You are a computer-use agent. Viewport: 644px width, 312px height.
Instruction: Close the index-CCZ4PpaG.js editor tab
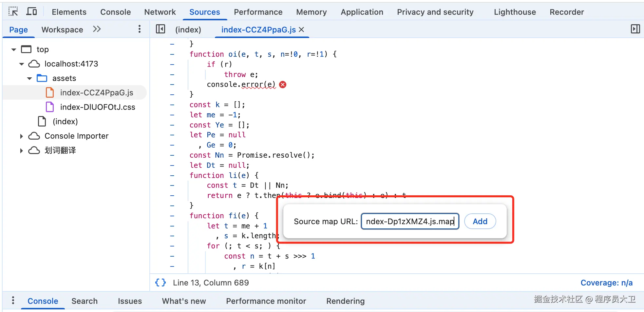(302, 29)
